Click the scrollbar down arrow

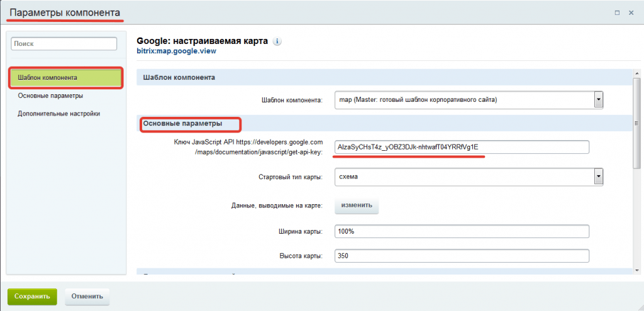point(636,270)
